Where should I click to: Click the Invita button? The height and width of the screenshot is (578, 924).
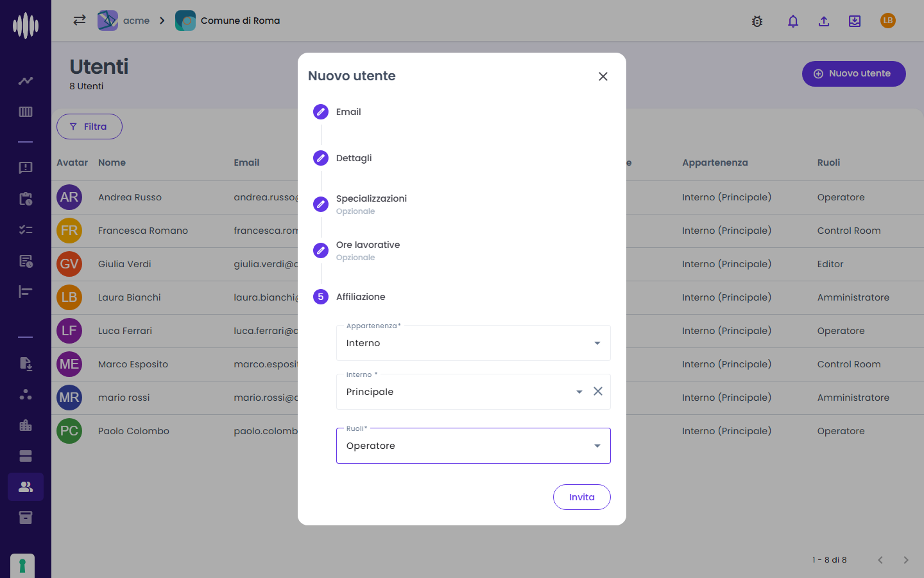pos(582,497)
